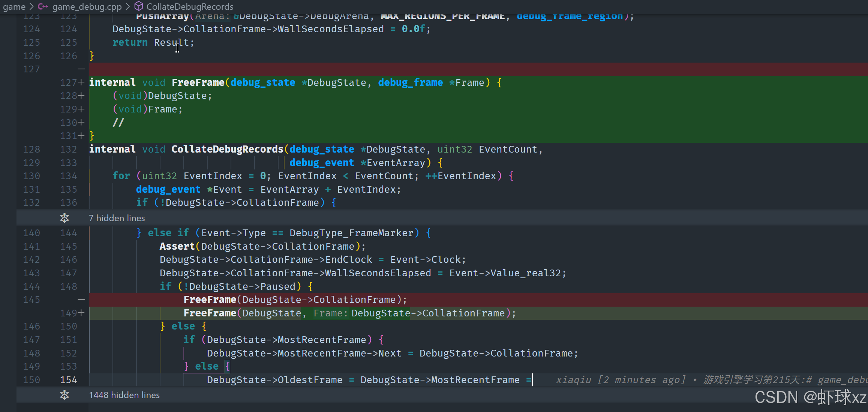Click unfold icon beside 7 hidden lines

pos(64,218)
